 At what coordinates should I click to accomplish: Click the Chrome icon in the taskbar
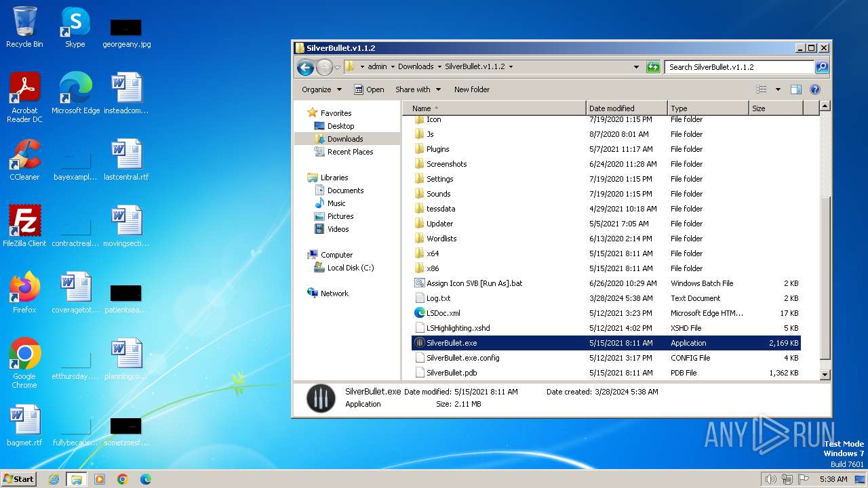pos(123,479)
